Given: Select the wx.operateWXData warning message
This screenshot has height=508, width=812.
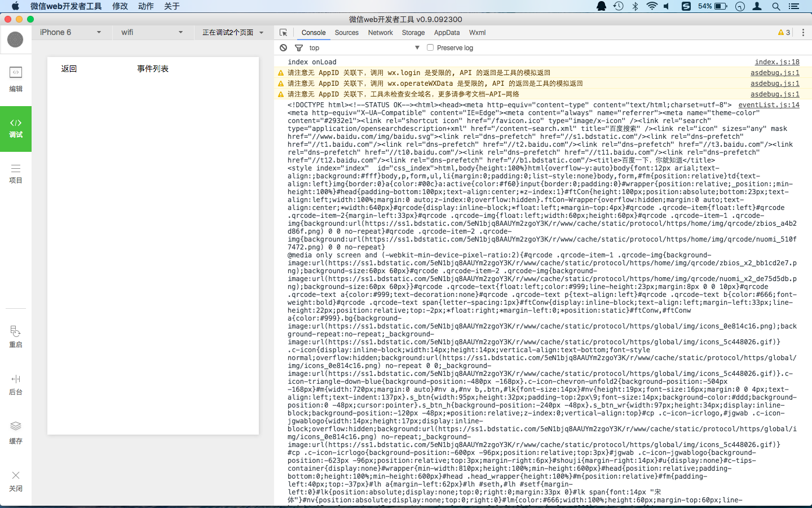Looking at the screenshot, I should tap(435, 84).
